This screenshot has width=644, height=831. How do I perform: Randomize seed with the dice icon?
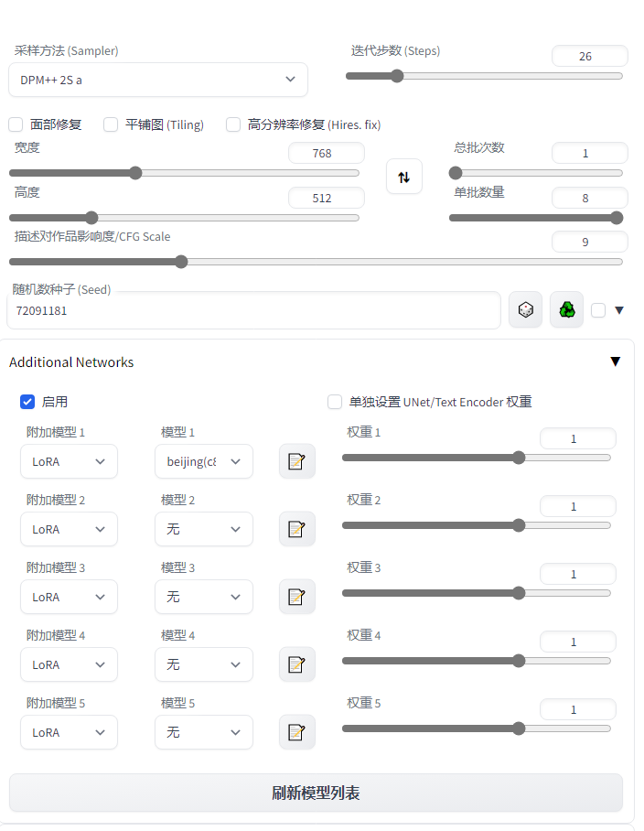525,309
